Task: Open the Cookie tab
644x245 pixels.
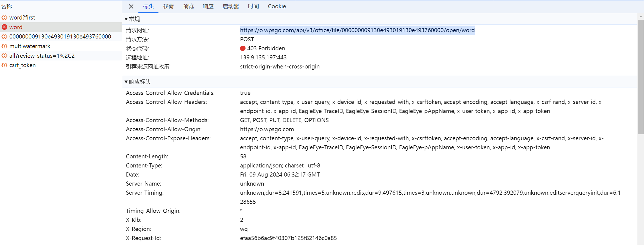Action: [277, 6]
